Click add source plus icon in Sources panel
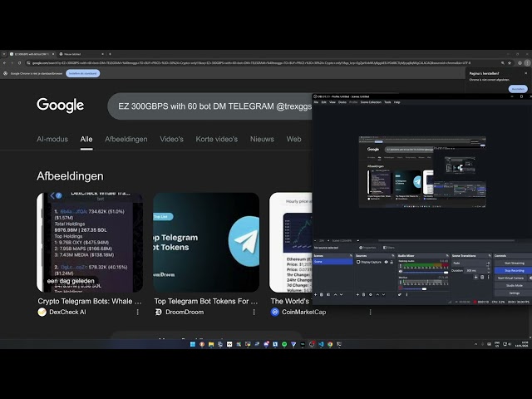 tap(359, 294)
